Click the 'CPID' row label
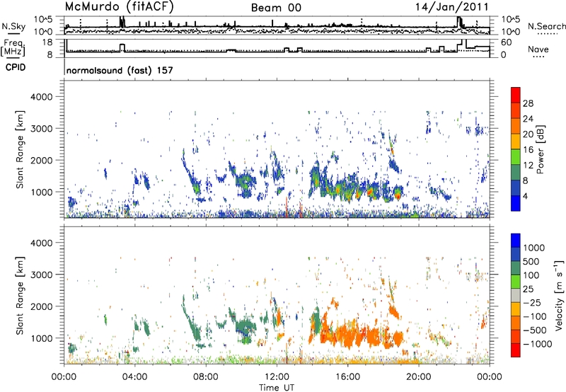This screenshot has height=392, width=566. point(16,67)
